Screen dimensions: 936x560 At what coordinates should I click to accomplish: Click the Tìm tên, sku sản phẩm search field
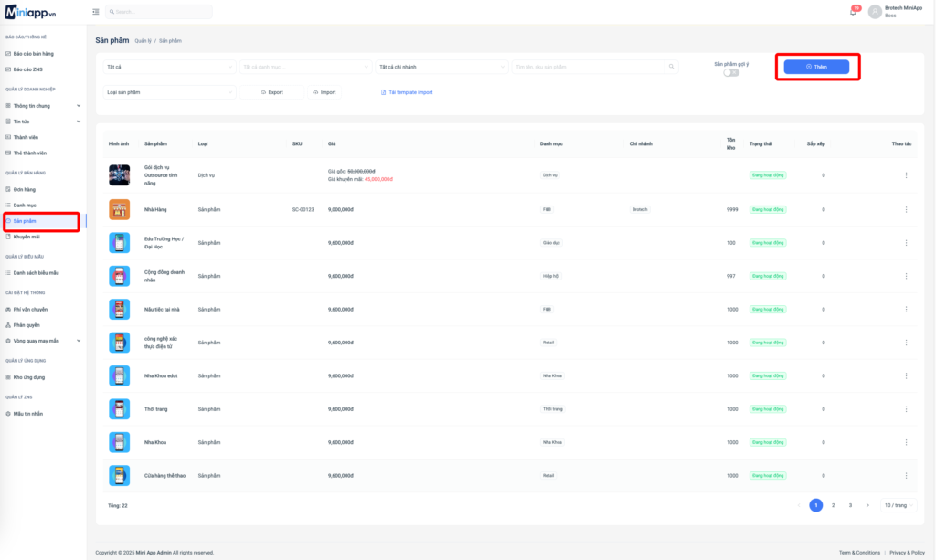coord(588,67)
